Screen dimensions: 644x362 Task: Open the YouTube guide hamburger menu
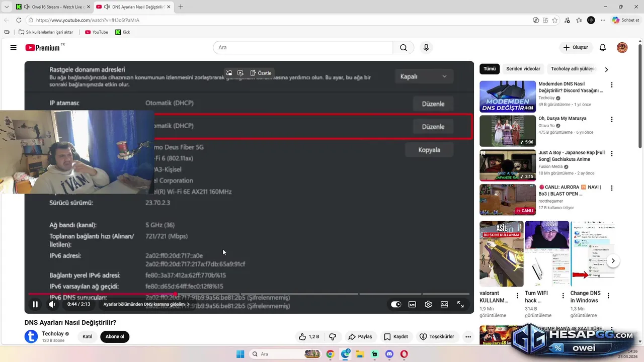[x=14, y=48]
